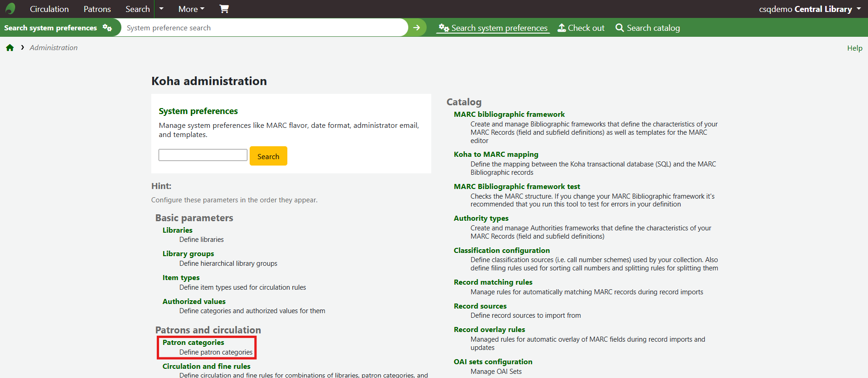Open csqdemo Central Library user dropdown

(x=810, y=9)
